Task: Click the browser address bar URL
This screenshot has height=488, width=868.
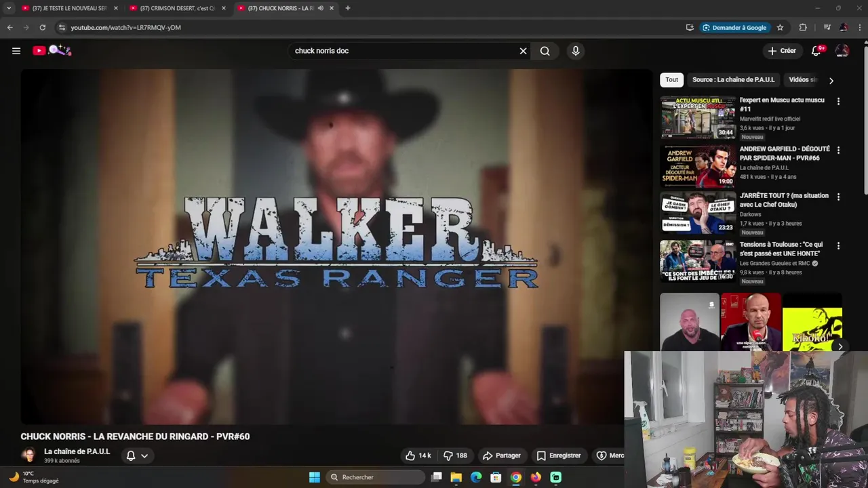Action: [x=126, y=28]
